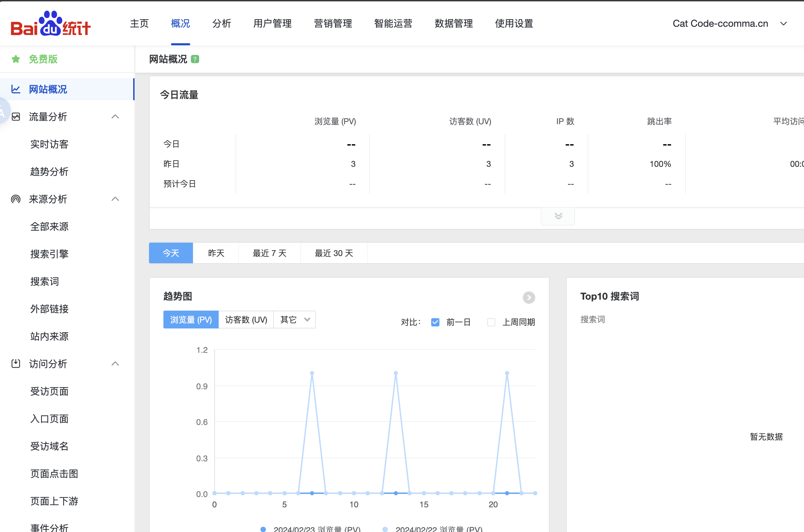Switch to the 分析 top menu

point(221,24)
